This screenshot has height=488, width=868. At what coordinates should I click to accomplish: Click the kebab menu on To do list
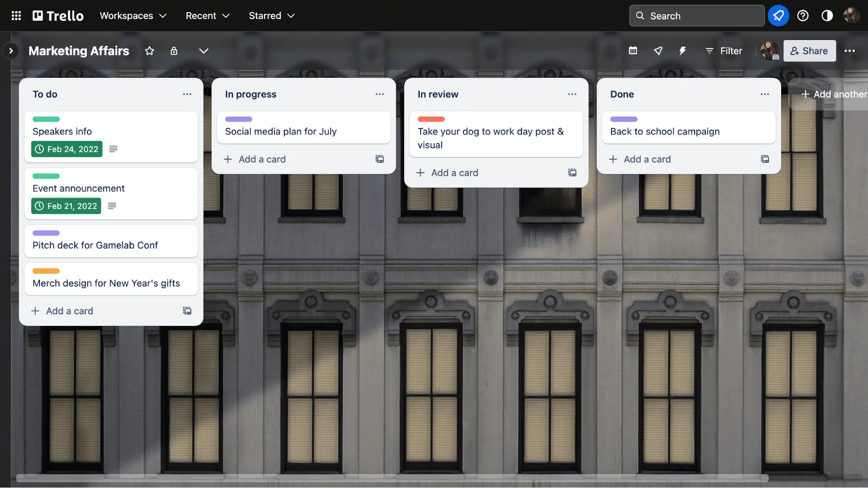[x=187, y=94]
